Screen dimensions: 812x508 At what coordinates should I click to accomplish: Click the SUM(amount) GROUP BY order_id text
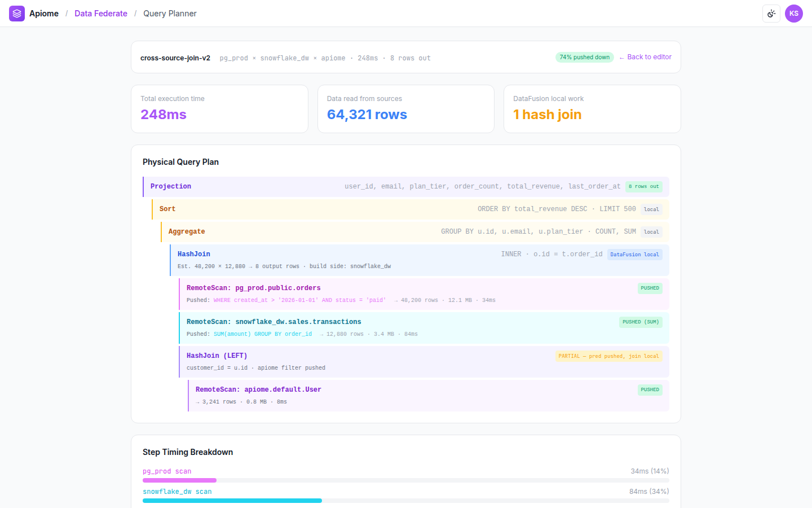click(263, 334)
